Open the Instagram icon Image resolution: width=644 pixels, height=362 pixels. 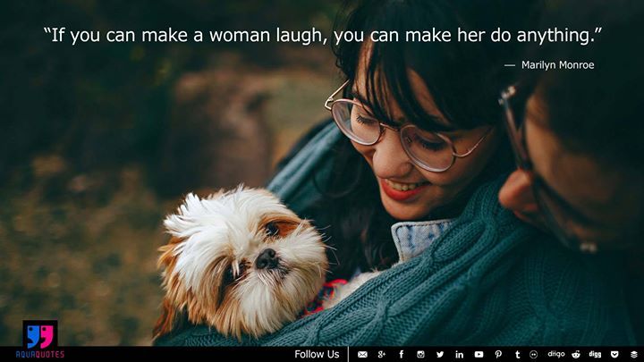[x=420, y=354]
